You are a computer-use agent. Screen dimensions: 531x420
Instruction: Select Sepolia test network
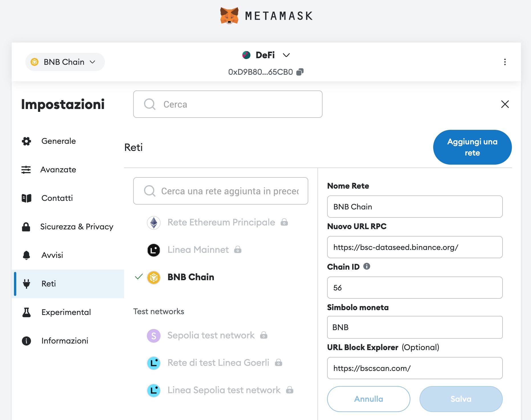(x=211, y=335)
